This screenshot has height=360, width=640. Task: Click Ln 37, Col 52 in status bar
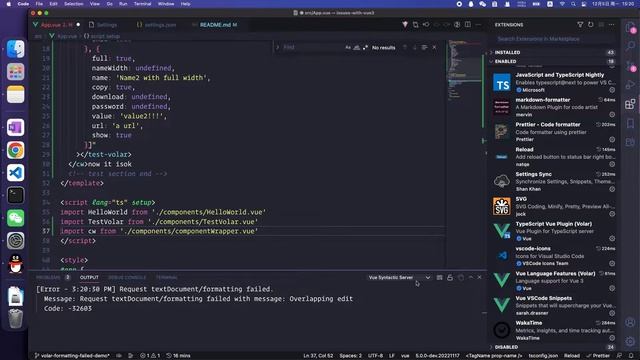point(318,356)
